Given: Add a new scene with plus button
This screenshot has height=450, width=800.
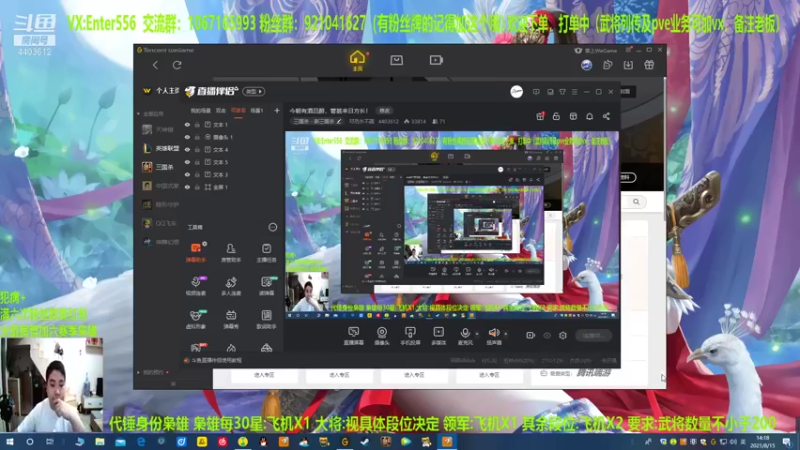Looking at the screenshot, I should [x=277, y=110].
